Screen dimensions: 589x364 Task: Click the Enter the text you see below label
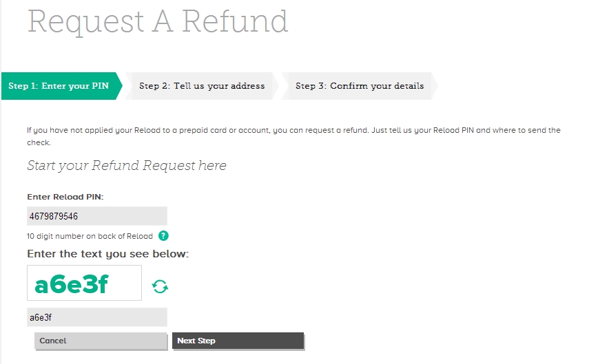pyautogui.click(x=107, y=254)
